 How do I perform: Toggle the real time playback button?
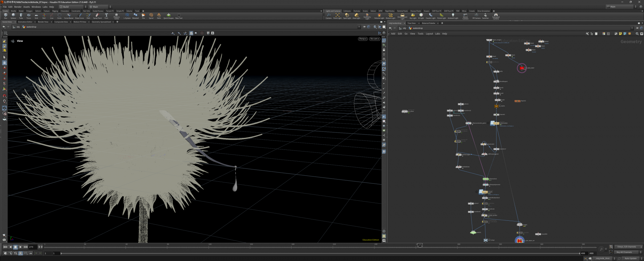(20, 253)
